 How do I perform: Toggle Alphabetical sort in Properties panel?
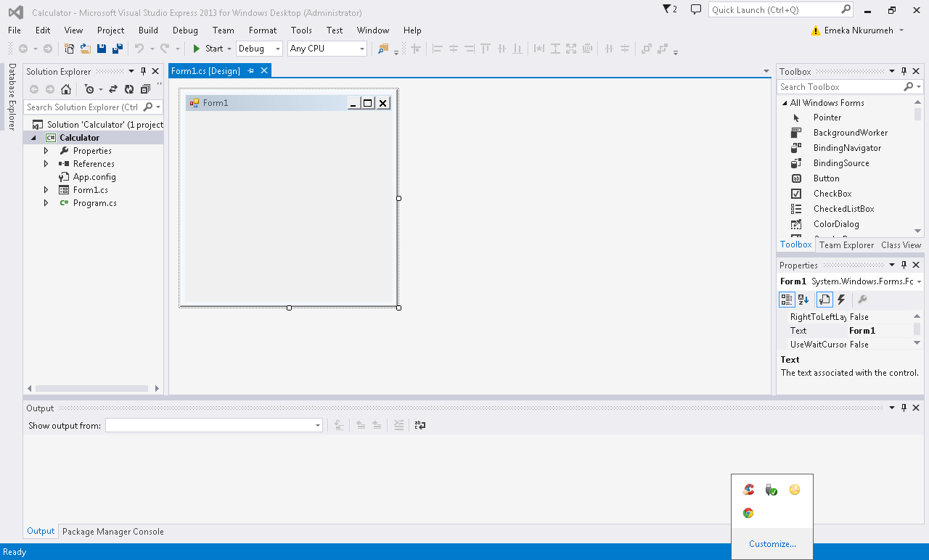803,299
